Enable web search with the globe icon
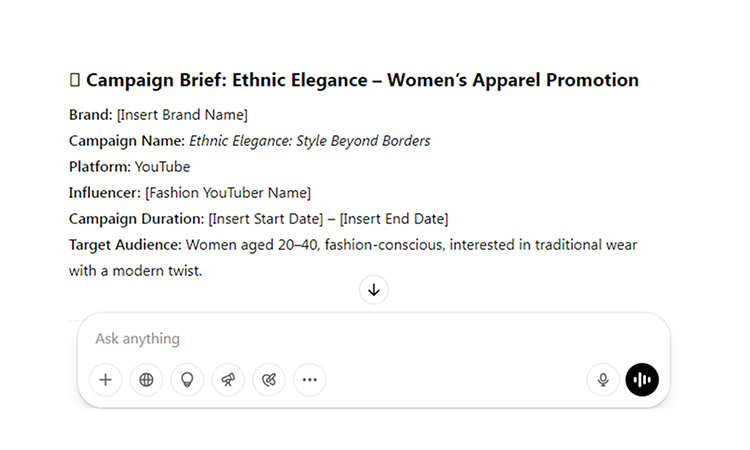Image resolution: width=750 pixels, height=450 pixels. 146,380
